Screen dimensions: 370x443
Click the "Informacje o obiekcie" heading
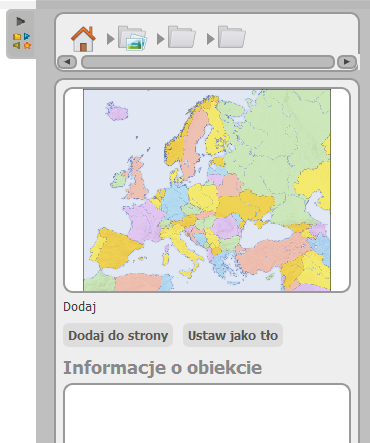163,368
